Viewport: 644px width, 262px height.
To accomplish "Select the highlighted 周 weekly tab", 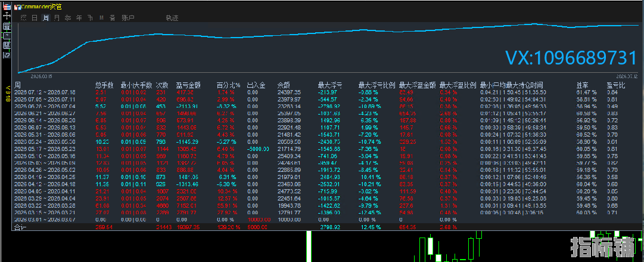I will (46, 18).
